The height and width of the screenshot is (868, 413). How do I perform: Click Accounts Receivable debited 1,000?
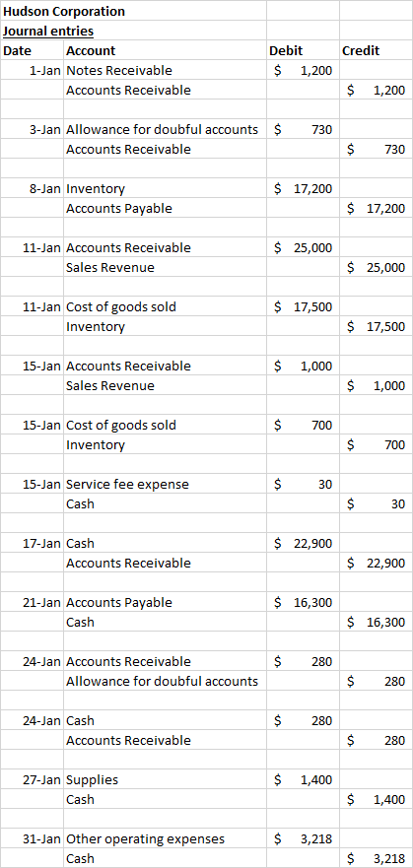tap(165, 367)
